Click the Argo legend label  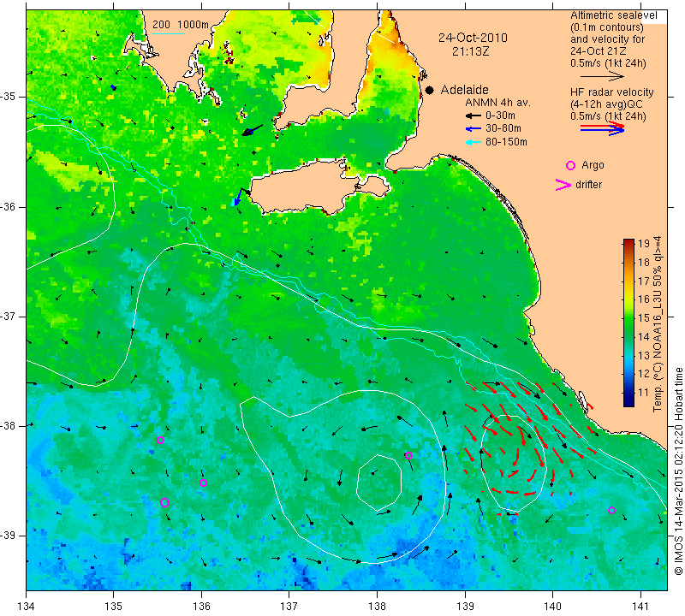click(593, 165)
